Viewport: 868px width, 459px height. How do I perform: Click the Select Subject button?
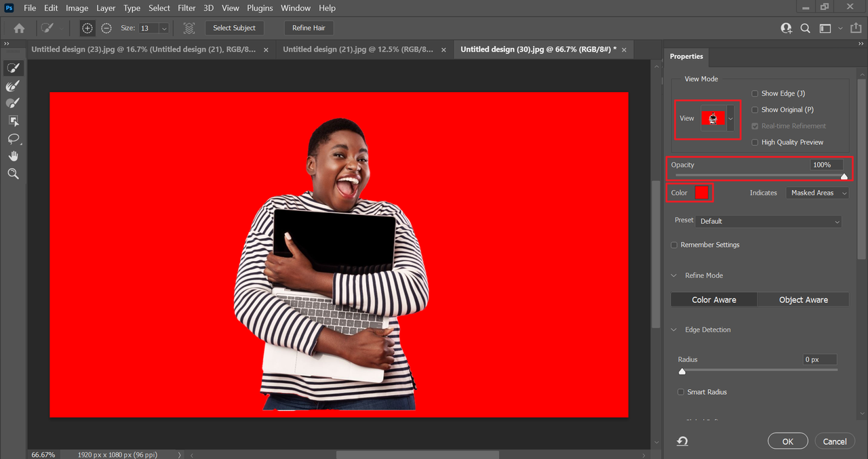click(234, 28)
